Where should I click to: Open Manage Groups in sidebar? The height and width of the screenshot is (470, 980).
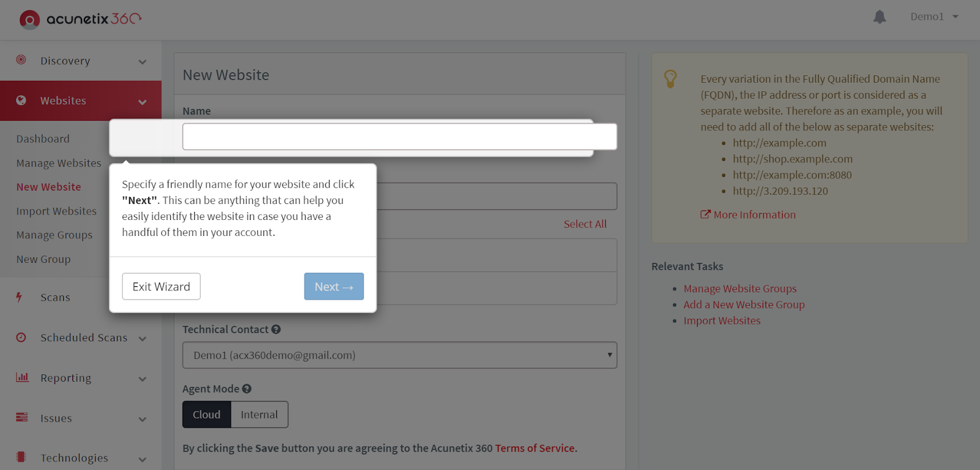[55, 235]
